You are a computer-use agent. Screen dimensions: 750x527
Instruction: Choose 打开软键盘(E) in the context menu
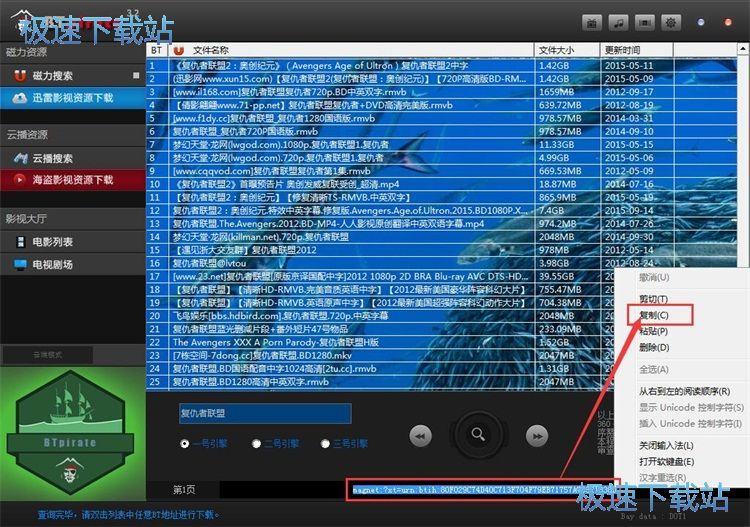pos(667,461)
